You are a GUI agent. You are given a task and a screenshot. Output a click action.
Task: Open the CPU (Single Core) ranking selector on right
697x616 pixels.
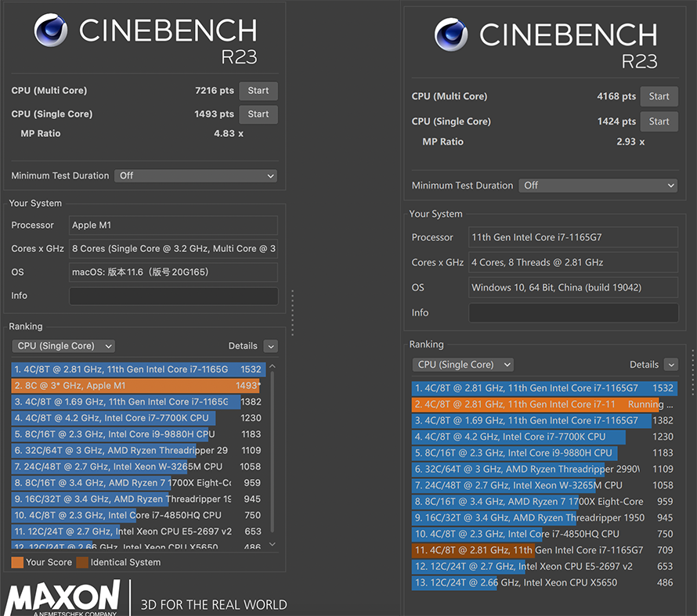click(463, 365)
